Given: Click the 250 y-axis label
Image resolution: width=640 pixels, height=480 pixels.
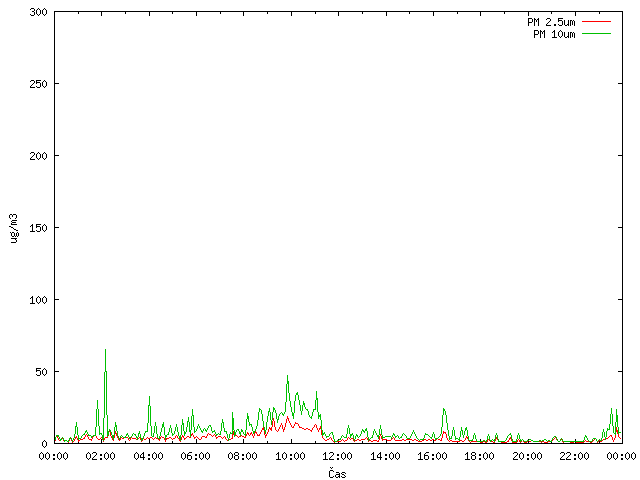Looking at the screenshot, I should point(38,84).
